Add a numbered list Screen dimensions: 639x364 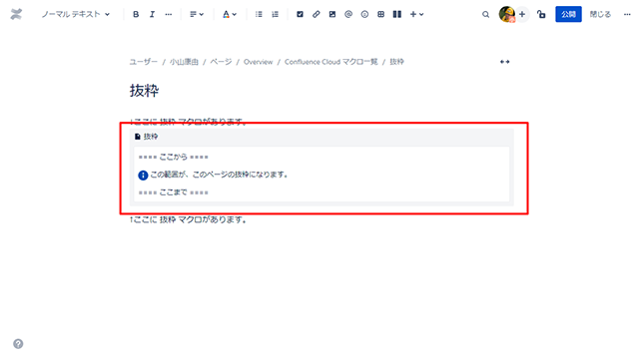coord(276,14)
